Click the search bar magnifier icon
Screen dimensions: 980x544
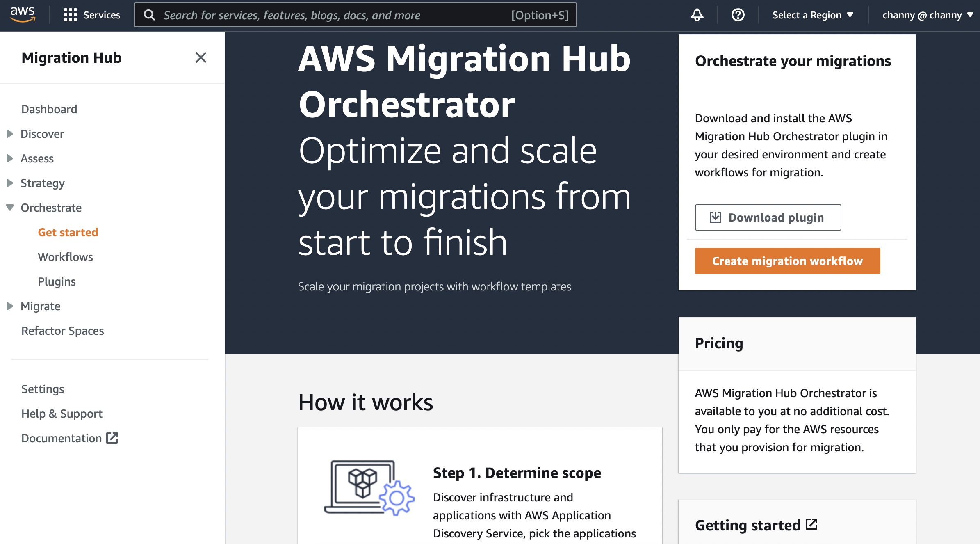150,15
